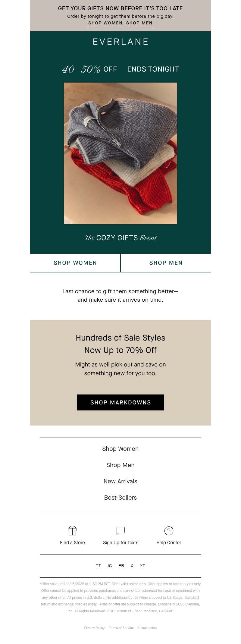This screenshot has height=644, width=241.
Task: Open the Terms of Service link
Action: (x=121, y=628)
